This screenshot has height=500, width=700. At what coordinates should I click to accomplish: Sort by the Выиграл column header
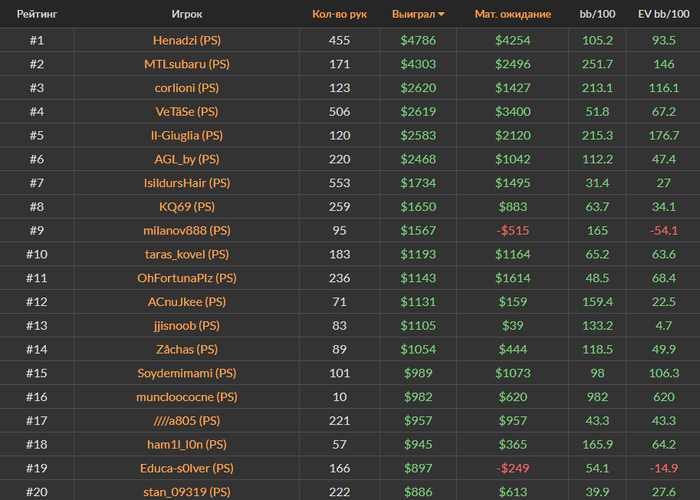click(x=413, y=15)
